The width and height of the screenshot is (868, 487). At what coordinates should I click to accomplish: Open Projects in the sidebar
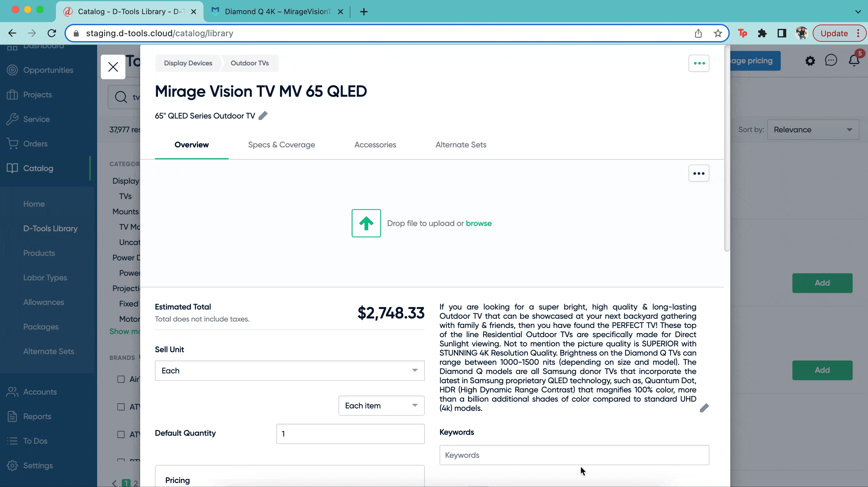tap(37, 95)
